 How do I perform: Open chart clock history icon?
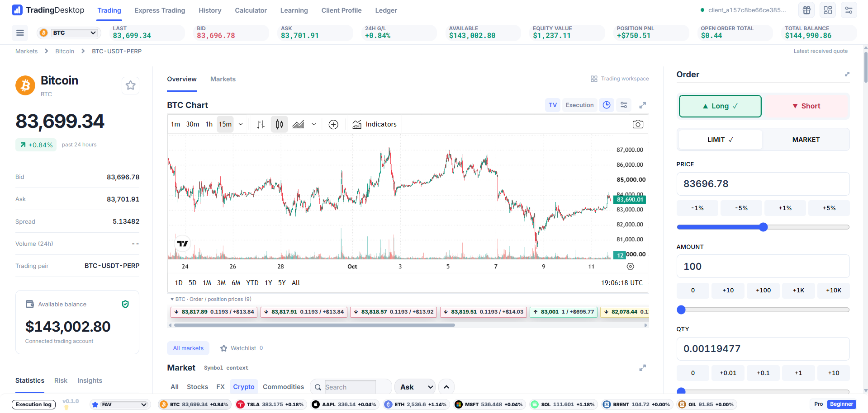tap(607, 105)
